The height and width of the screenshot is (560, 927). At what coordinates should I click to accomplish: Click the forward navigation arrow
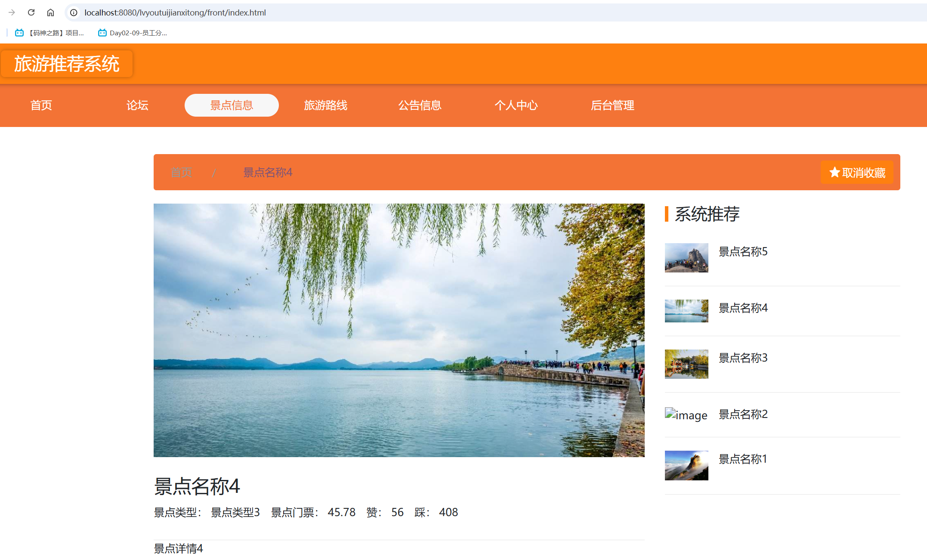[12, 12]
